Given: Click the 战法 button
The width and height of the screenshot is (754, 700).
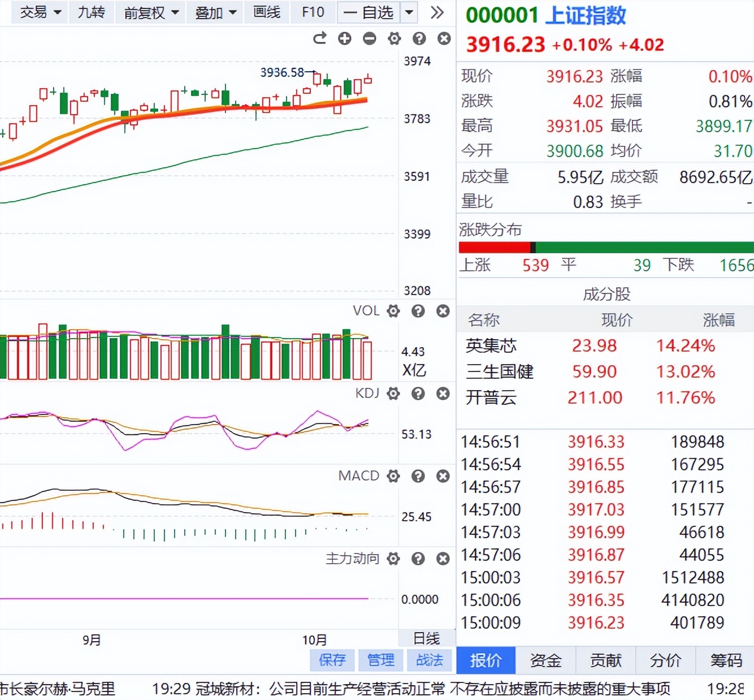Looking at the screenshot, I should 430,660.
